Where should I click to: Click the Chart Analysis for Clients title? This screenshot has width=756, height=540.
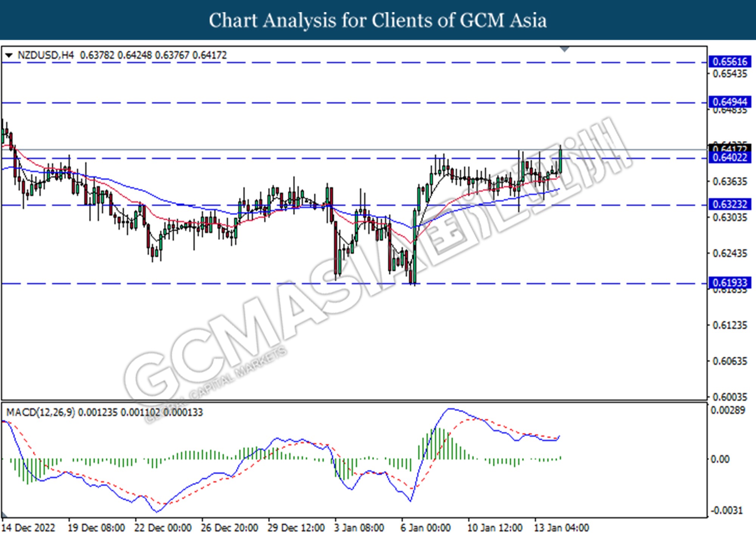pos(378,20)
